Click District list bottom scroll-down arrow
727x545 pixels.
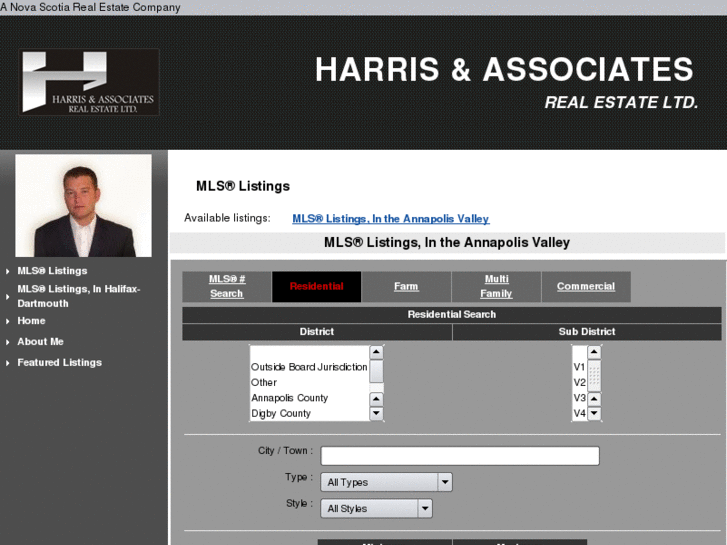[x=376, y=413]
